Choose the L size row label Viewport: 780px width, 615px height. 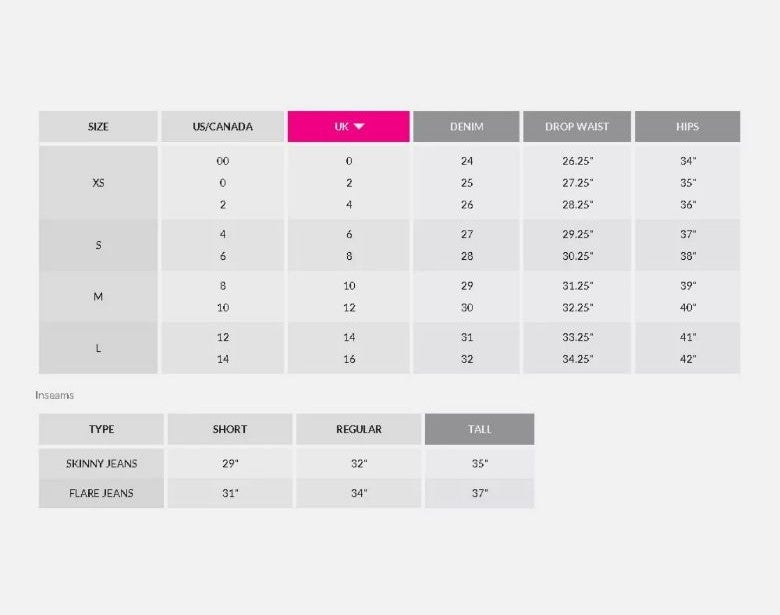(x=98, y=348)
